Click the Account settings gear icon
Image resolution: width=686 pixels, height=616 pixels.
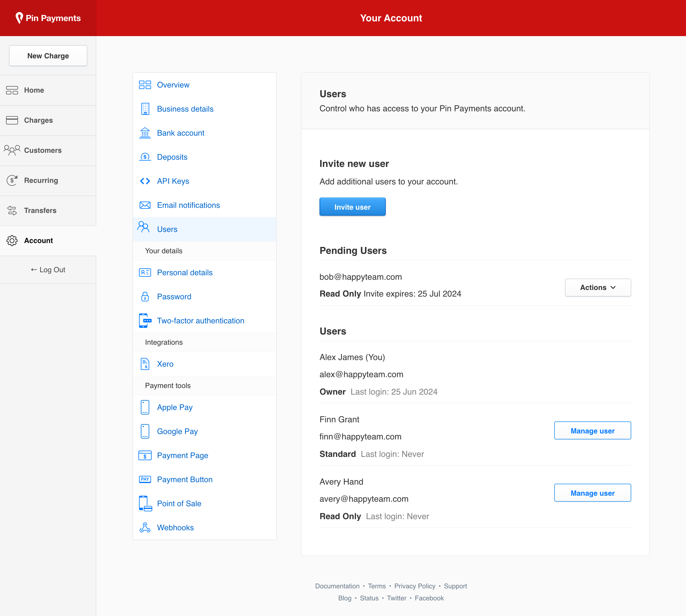pyautogui.click(x=12, y=240)
